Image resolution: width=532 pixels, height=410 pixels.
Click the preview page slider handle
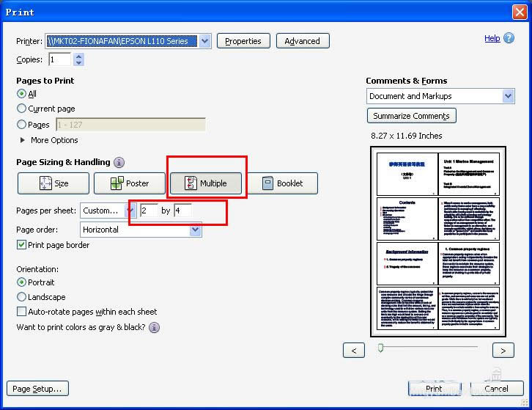click(380, 348)
